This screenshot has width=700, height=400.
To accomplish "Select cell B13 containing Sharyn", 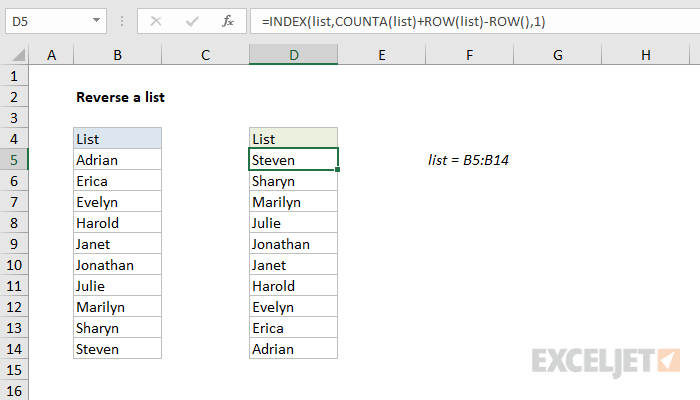I will (117, 328).
